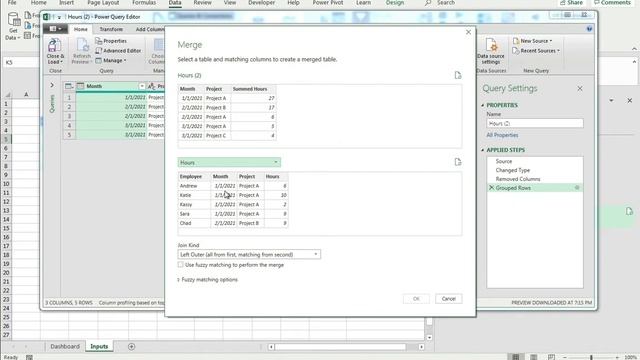Open Properties in the Query group
The width and height of the screenshot is (640, 360).
click(x=111, y=41)
